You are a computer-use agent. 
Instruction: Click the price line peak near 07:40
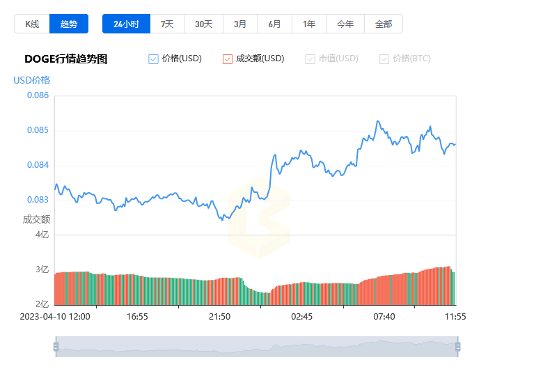point(378,122)
